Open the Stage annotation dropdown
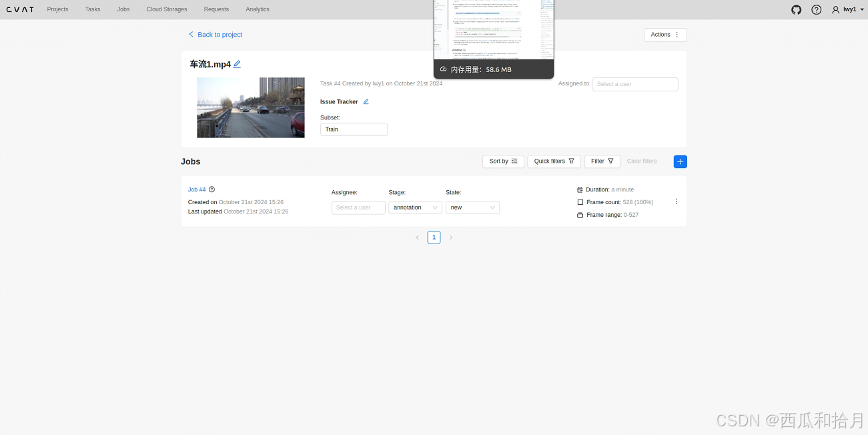Screen dimensions: 868x435 (x=415, y=207)
